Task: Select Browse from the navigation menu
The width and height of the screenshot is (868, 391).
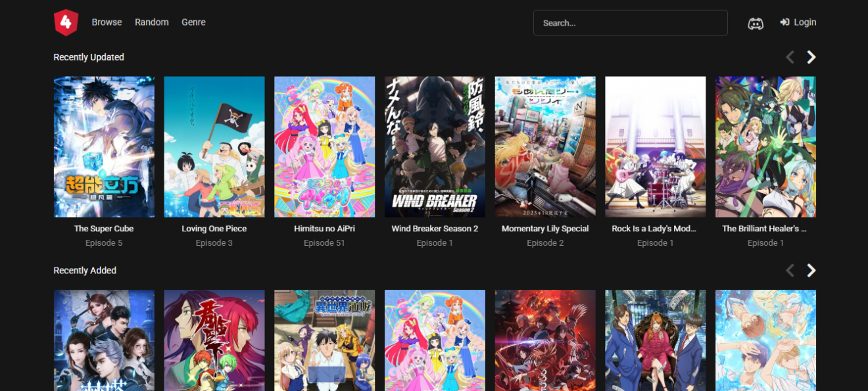Action: coord(107,22)
